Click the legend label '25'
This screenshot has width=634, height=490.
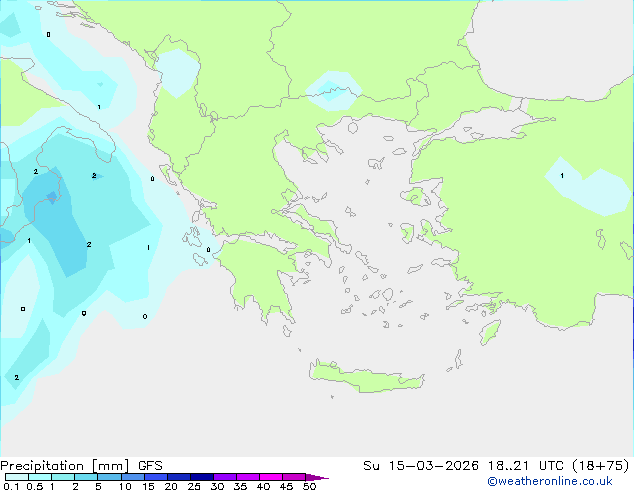[194, 486]
